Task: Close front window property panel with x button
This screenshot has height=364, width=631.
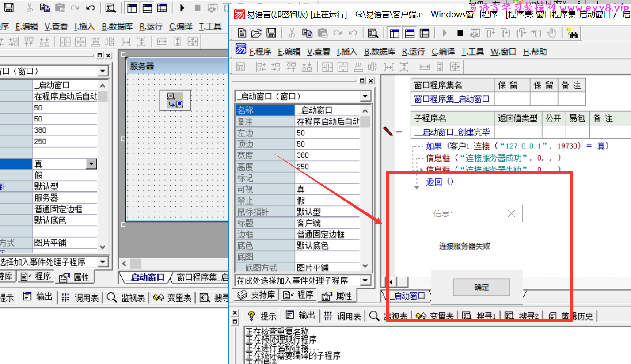Action: (x=370, y=80)
